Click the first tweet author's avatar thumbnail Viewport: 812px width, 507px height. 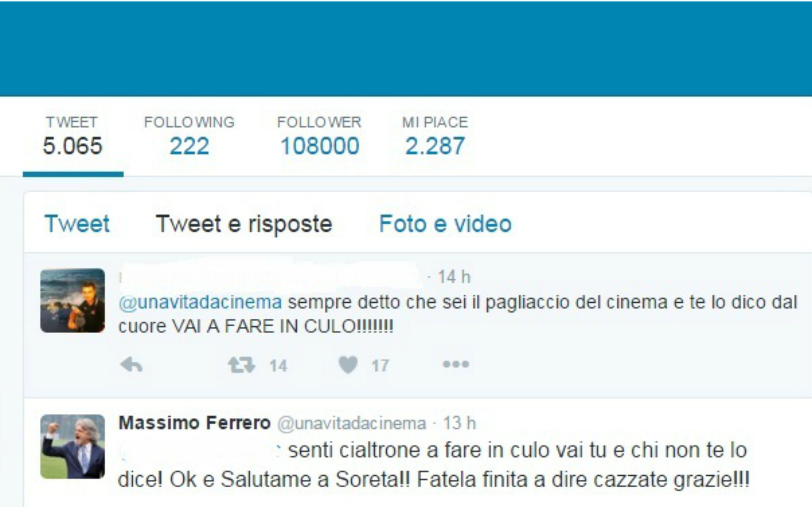tap(72, 300)
